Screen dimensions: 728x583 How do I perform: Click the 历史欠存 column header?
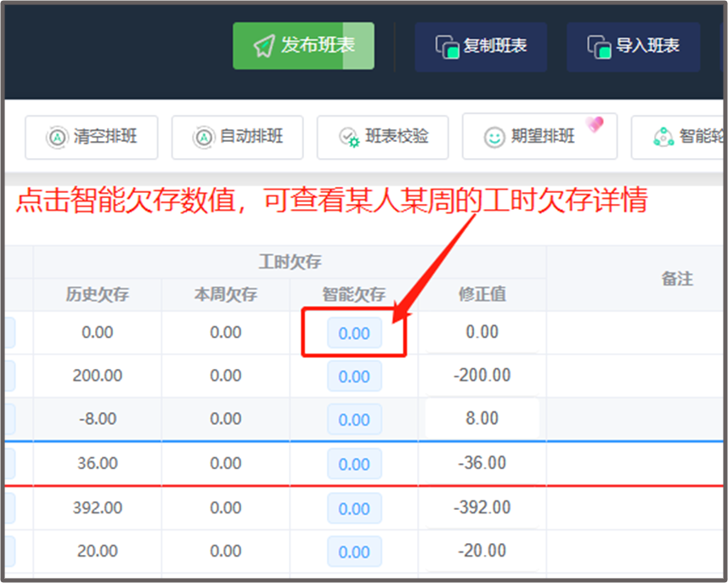[x=98, y=295]
